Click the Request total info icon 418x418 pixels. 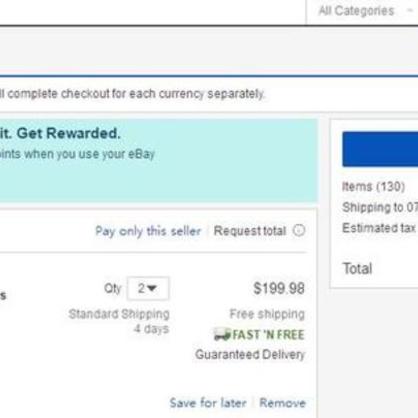tap(299, 230)
